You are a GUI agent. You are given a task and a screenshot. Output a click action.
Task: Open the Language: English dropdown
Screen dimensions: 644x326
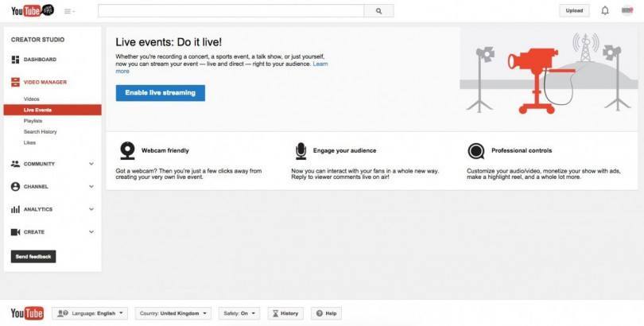click(x=90, y=313)
